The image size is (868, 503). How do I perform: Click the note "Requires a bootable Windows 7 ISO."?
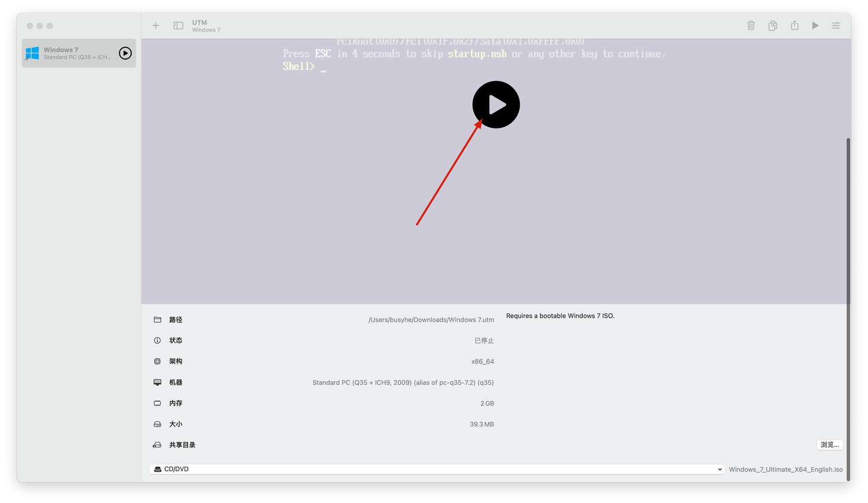[560, 315]
